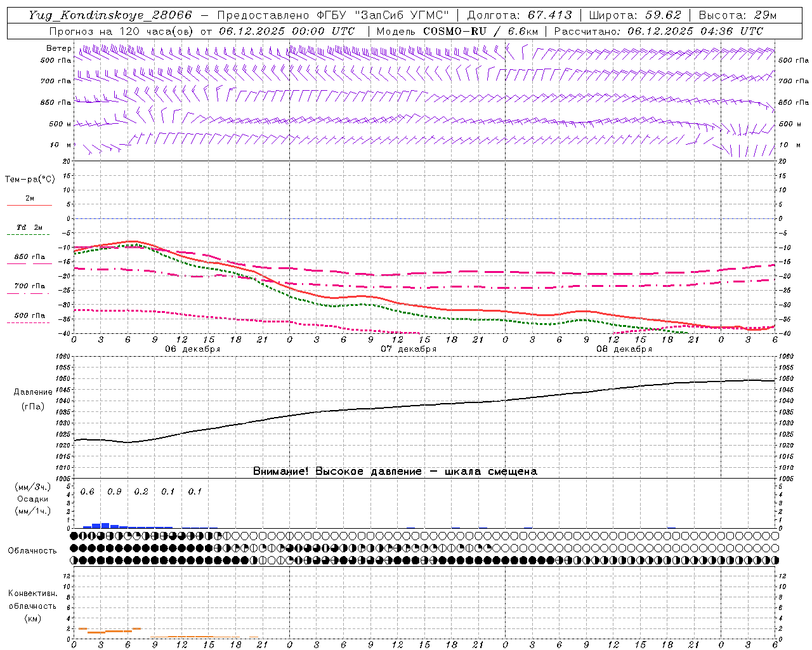This screenshot has height=650, width=812.
Task: Select the 700 гПа temperature legend entry
Action: click(29, 286)
